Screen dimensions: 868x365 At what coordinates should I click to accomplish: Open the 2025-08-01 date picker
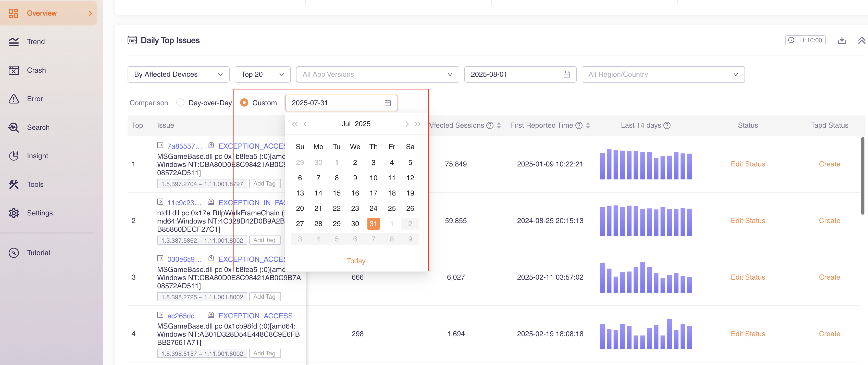click(x=520, y=74)
